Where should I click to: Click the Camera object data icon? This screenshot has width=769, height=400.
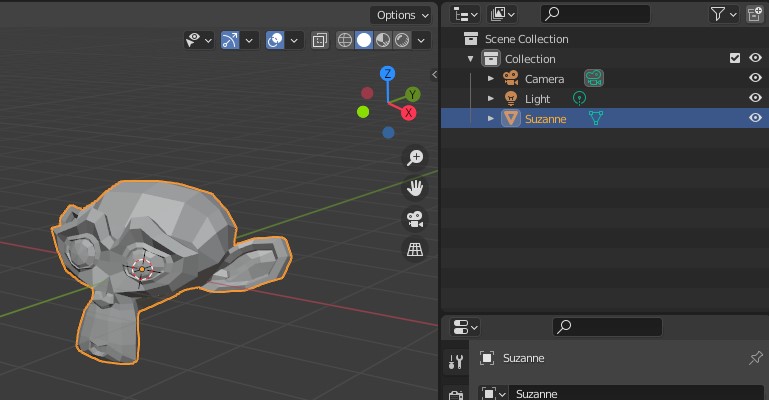point(594,78)
